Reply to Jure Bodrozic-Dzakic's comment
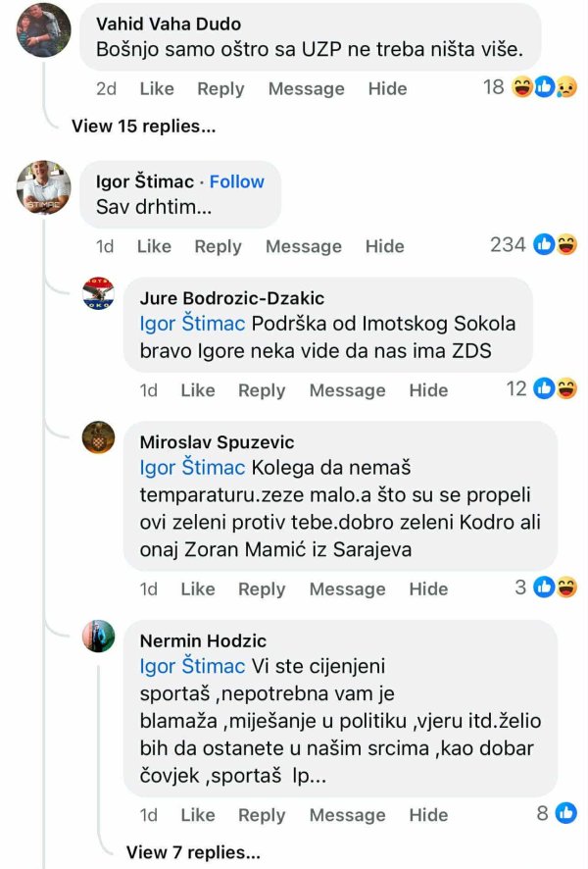 point(262,390)
